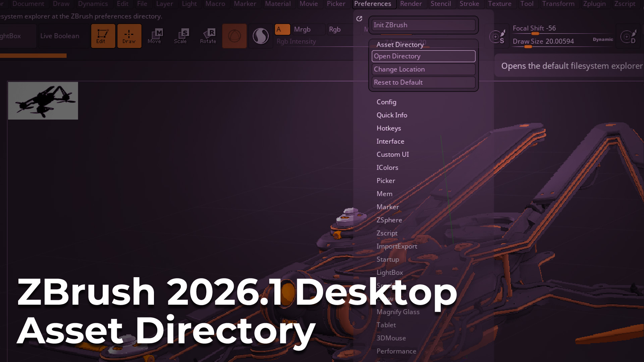644x362 pixels.
Task: Click the Draw Size D brush icon
Action: [x=628, y=37]
